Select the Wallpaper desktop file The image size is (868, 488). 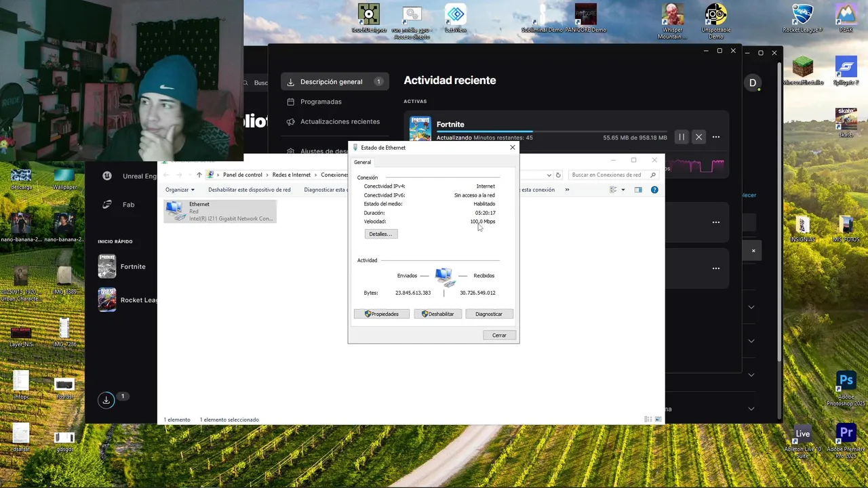click(64, 179)
